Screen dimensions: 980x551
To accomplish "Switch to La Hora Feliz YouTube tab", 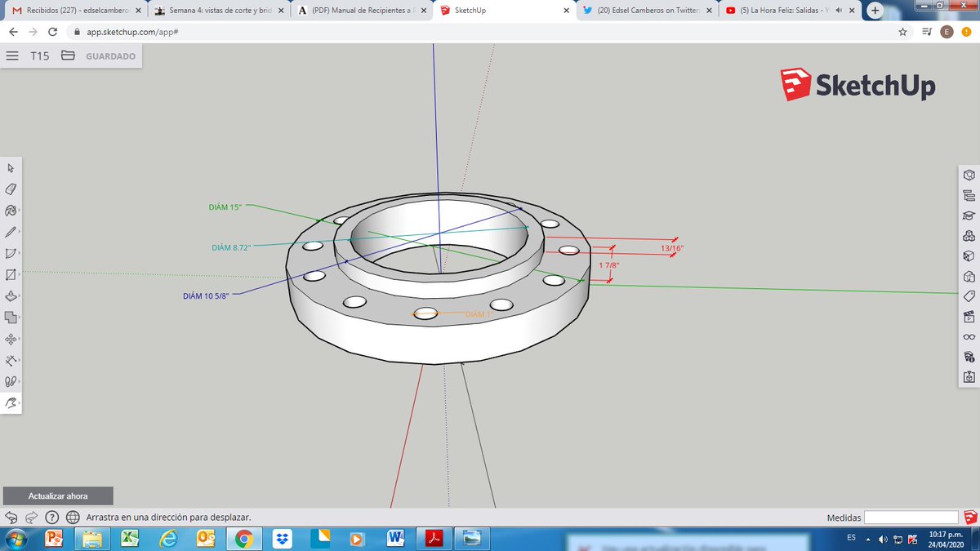I will [789, 11].
